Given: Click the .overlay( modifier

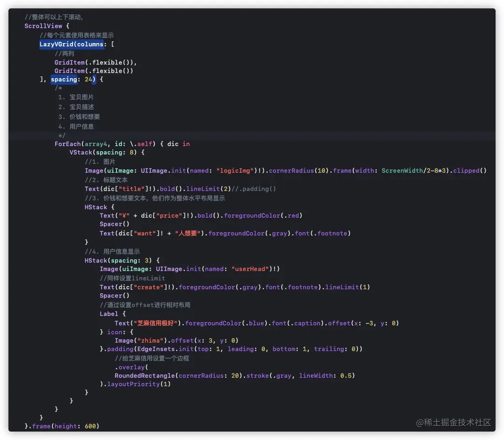Looking at the screenshot, I should click(x=131, y=367).
